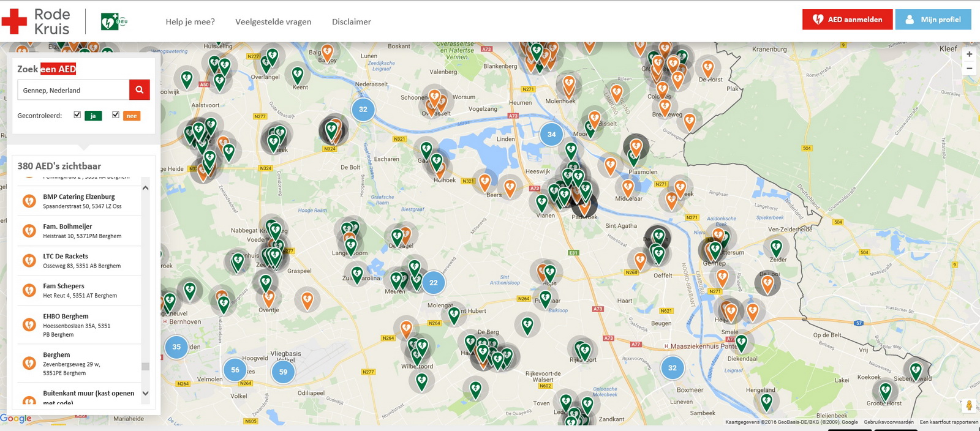Click the '380 AED's zichtbaar' heading
This screenshot has width=980, height=431.
pyautogui.click(x=59, y=166)
